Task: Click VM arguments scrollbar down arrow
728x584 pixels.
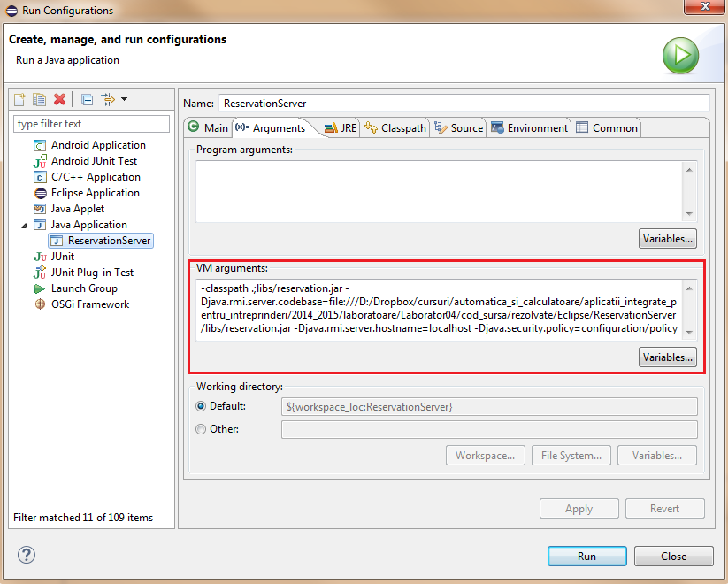Action: click(689, 332)
